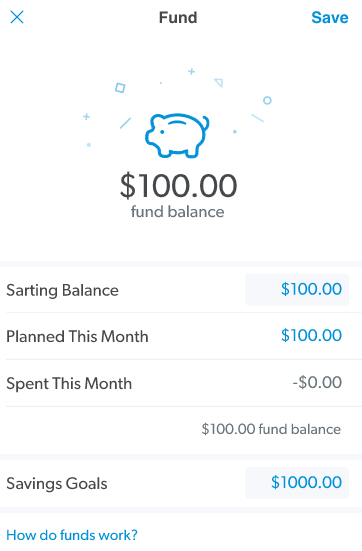The height and width of the screenshot is (551, 362).
Task: Click the small square confetti shape
Action: (x=120, y=87)
